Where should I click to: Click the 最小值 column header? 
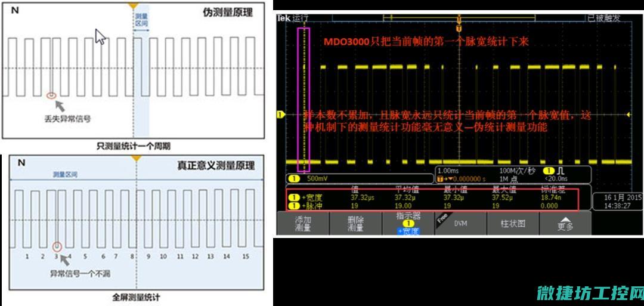pyautogui.click(x=455, y=190)
